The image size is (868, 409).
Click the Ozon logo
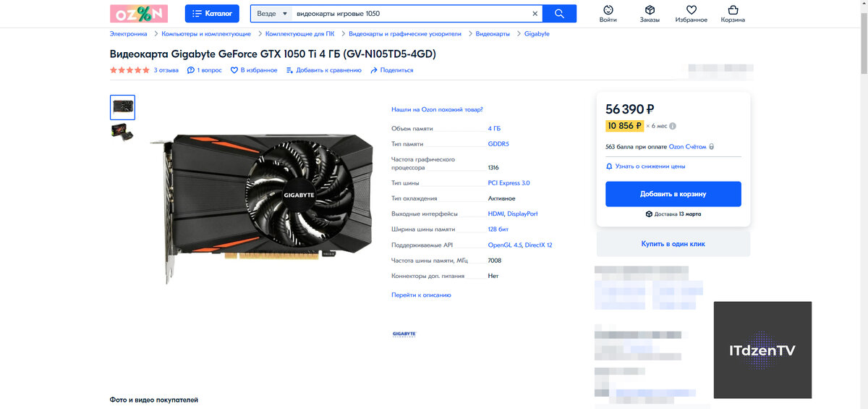138,13
